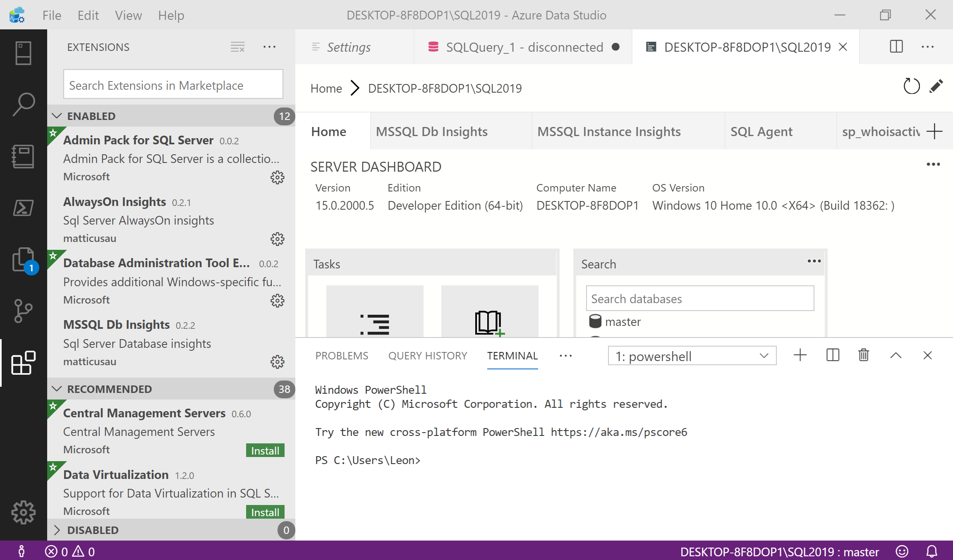Switch to MSSQL Instance Insights tab
953x560 pixels.
coord(609,132)
